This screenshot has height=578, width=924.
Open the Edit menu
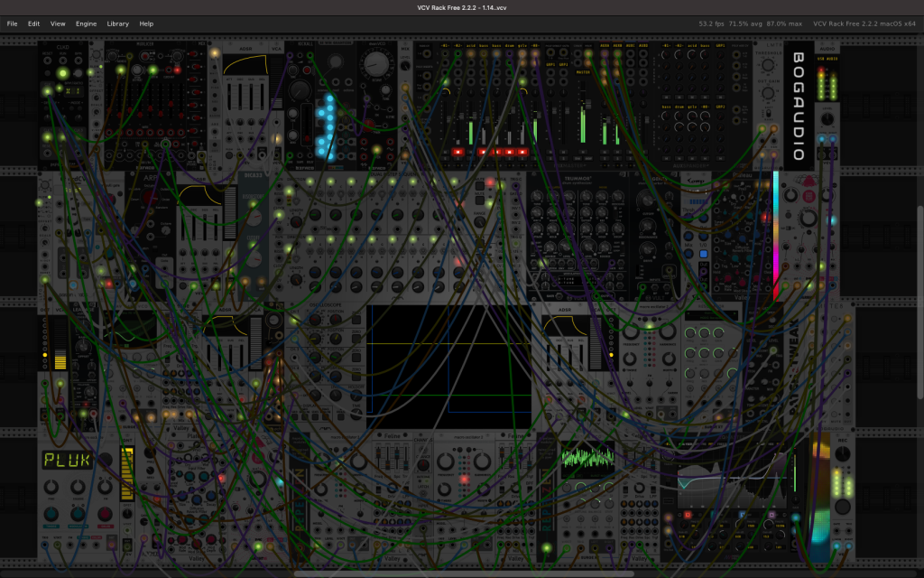coord(33,23)
